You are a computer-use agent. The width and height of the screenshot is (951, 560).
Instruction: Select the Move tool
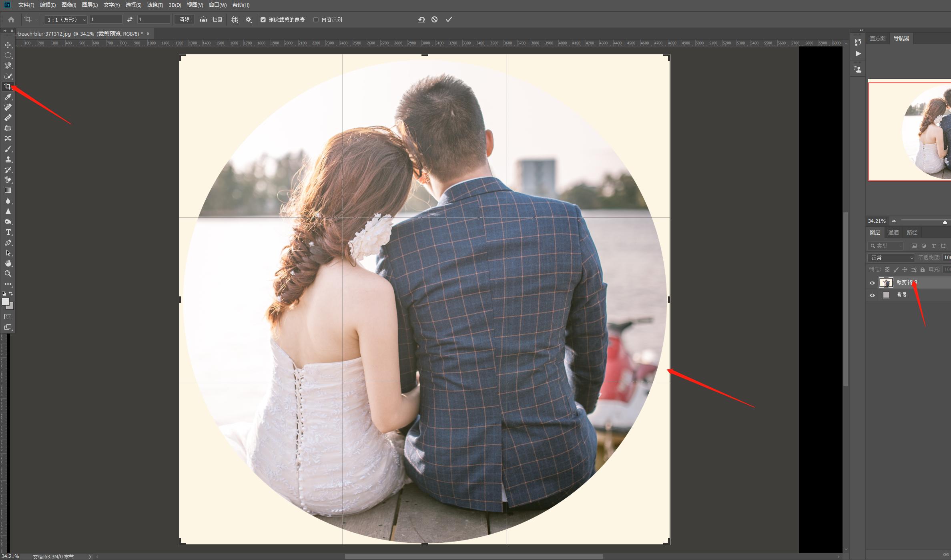[x=8, y=45]
